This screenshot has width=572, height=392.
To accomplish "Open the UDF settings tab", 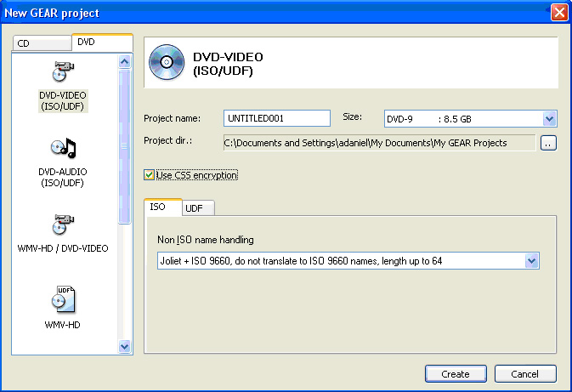I will click(199, 208).
